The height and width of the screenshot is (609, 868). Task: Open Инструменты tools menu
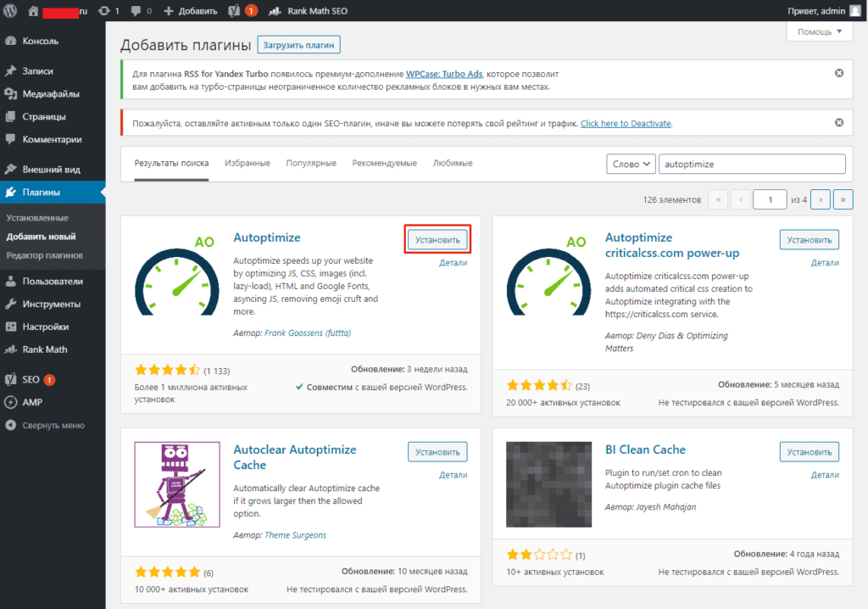coord(53,304)
